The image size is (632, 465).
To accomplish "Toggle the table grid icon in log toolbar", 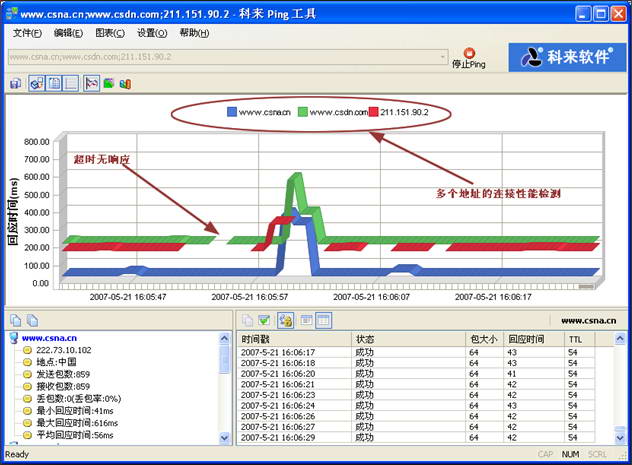I will (324, 320).
